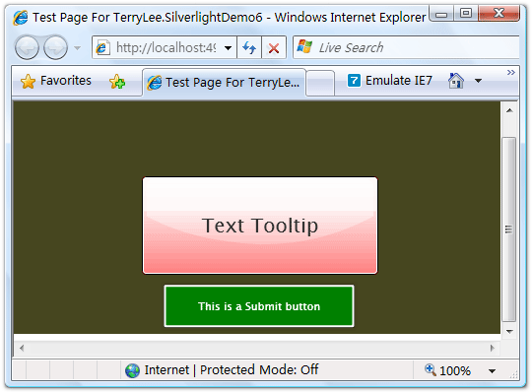The height and width of the screenshot is (392, 532).
Task: Click the Internet | Protected Mode: Off text
Action: [x=232, y=369]
